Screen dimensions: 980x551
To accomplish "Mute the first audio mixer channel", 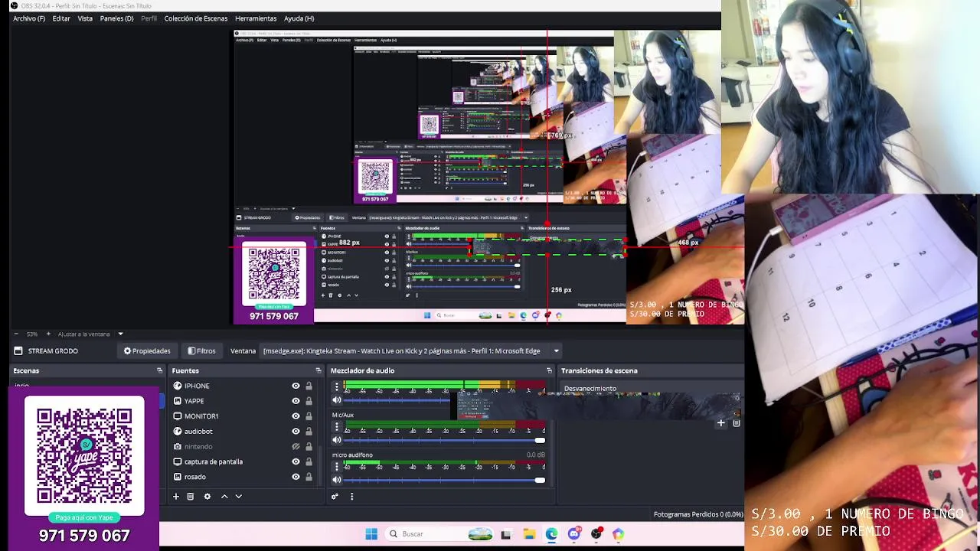I will click(x=336, y=400).
